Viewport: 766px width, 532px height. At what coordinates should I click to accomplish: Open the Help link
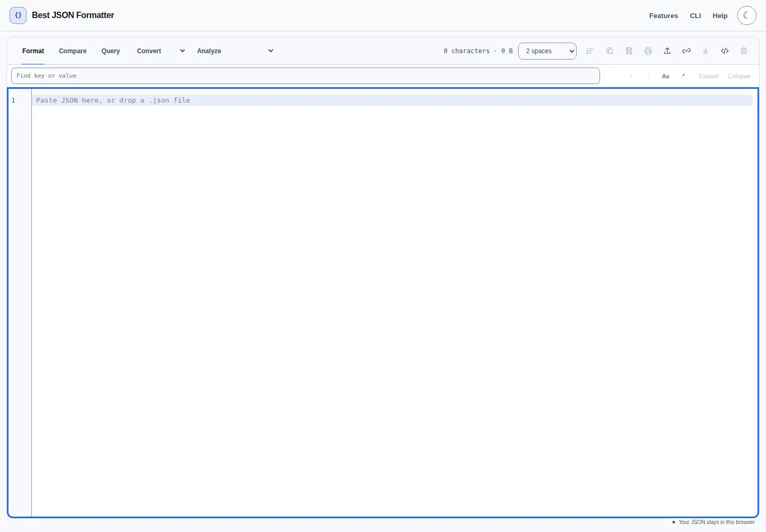[x=720, y=16]
